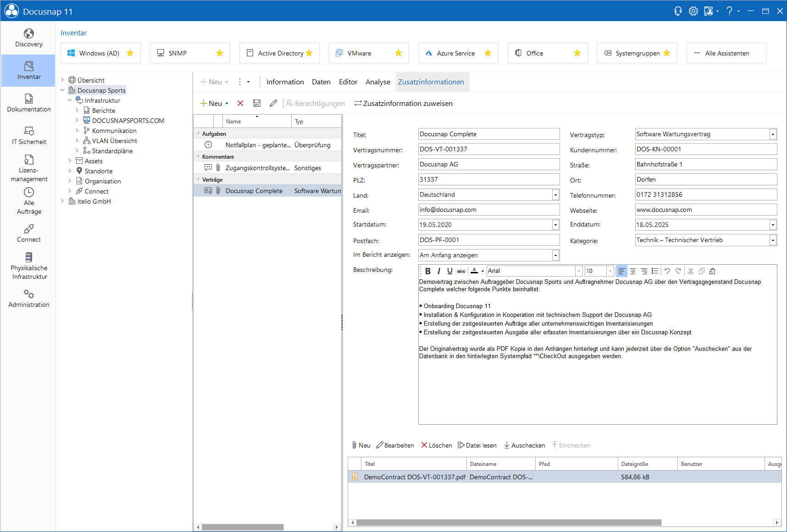787x532 pixels.
Task: Open the Dokumentation sidebar section
Action: point(28,103)
